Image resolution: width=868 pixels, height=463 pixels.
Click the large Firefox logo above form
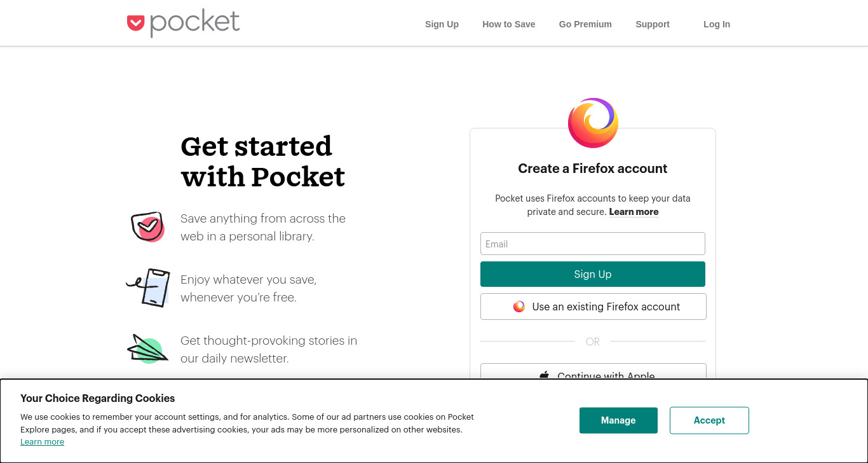tap(593, 123)
